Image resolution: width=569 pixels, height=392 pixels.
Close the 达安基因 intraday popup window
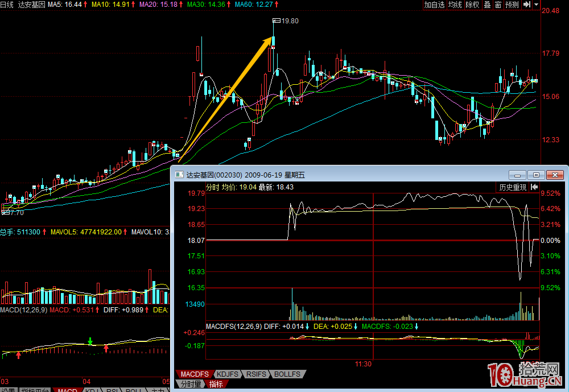555,175
